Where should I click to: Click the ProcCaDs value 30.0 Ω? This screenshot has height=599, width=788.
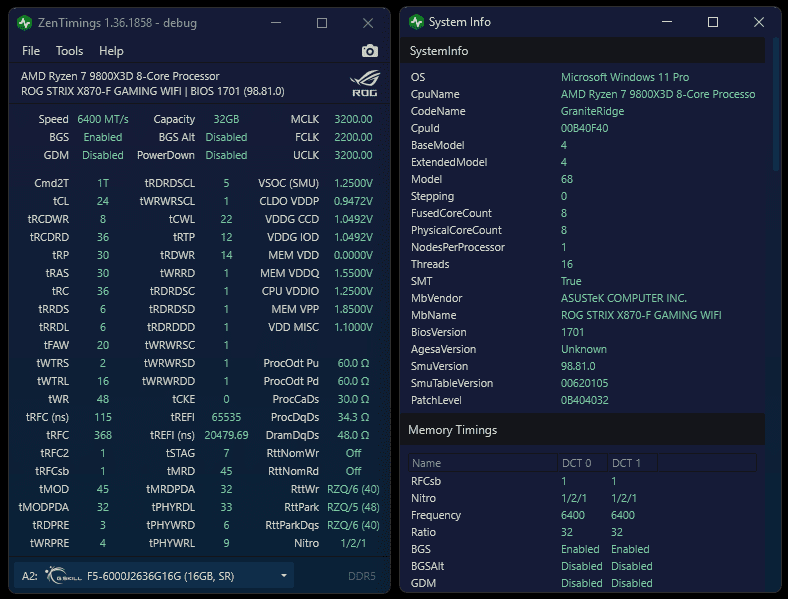[x=353, y=399]
